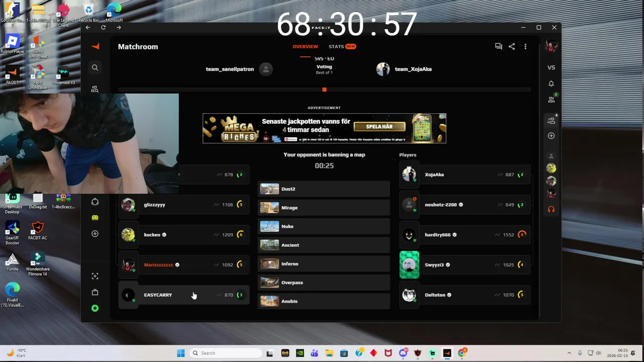Click the focus frame icon in left sidebar
644x362 pixels.
point(95,276)
